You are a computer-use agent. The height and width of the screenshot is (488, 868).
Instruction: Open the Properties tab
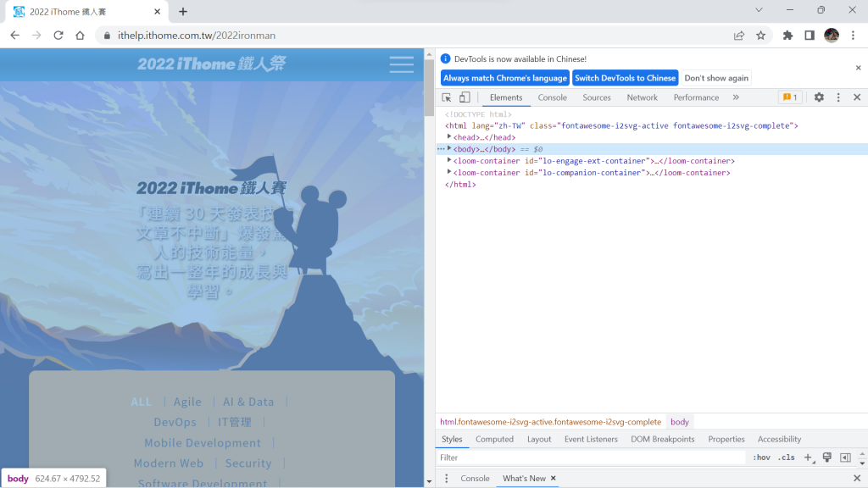[726, 440]
